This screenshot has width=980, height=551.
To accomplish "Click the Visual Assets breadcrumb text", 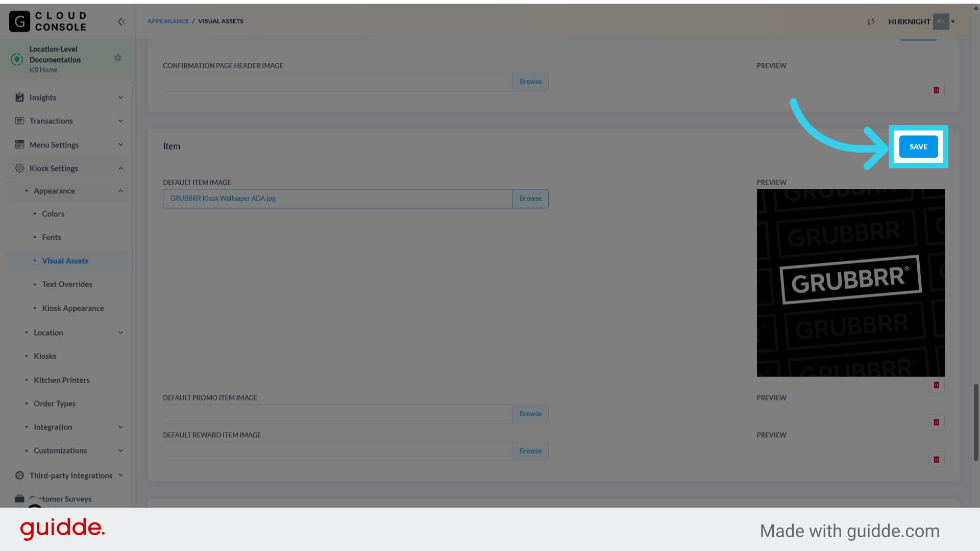I will [x=220, y=21].
